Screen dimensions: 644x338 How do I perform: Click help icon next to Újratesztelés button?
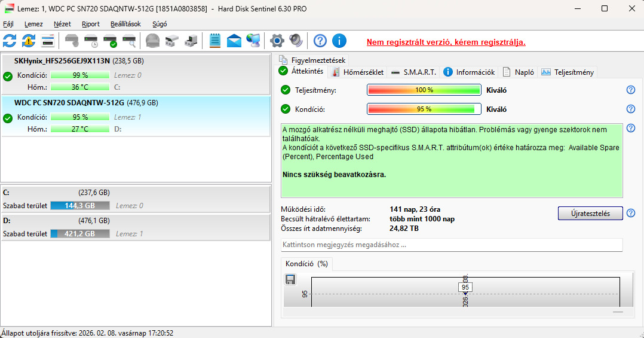(631, 213)
